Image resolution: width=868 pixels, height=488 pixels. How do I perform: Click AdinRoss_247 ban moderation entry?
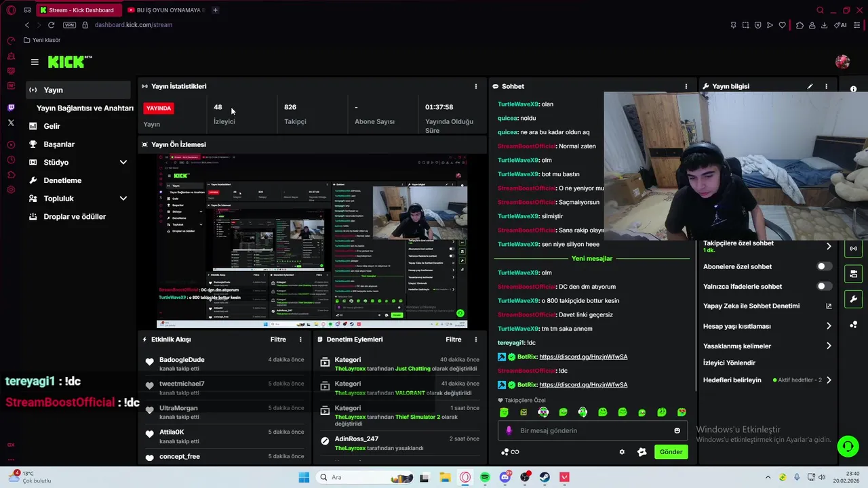[x=400, y=443]
